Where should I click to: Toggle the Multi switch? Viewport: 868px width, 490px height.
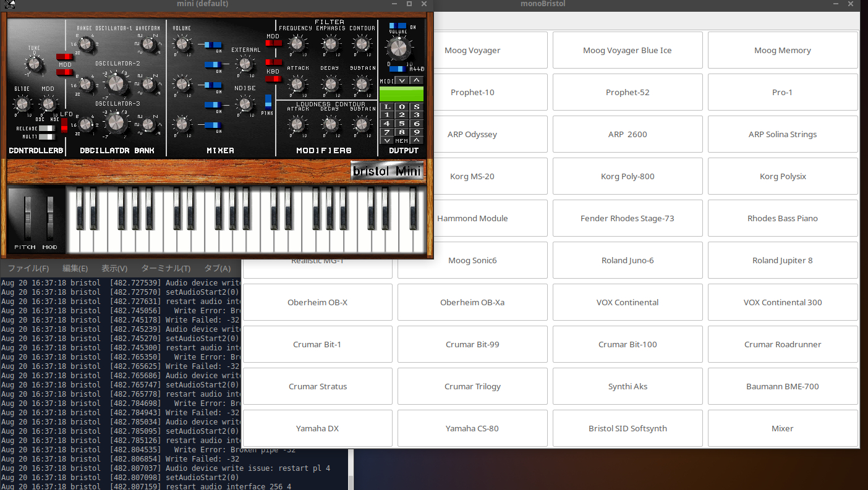coord(46,137)
